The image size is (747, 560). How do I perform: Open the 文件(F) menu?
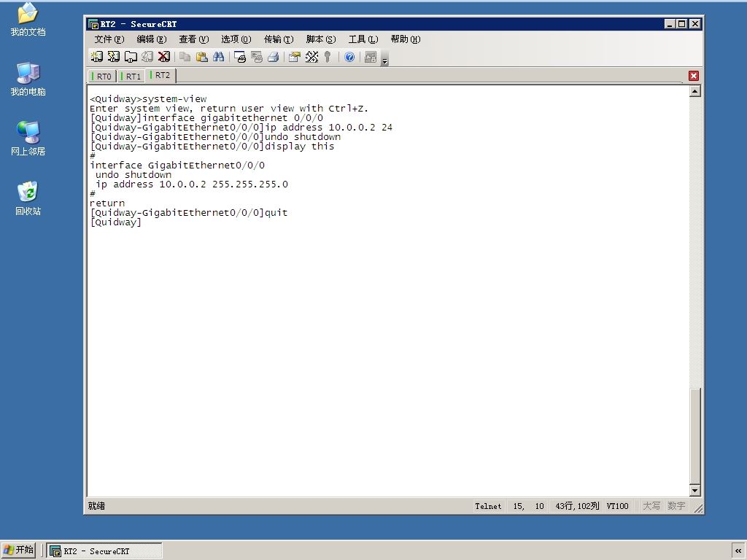[x=109, y=39]
